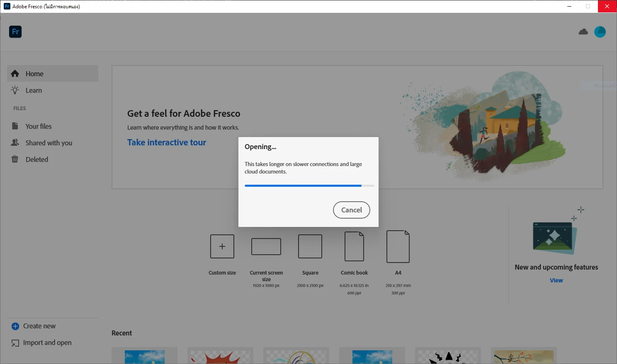Open recent thumbnail with black shapes
The width and height of the screenshot is (617, 364).
point(448,356)
